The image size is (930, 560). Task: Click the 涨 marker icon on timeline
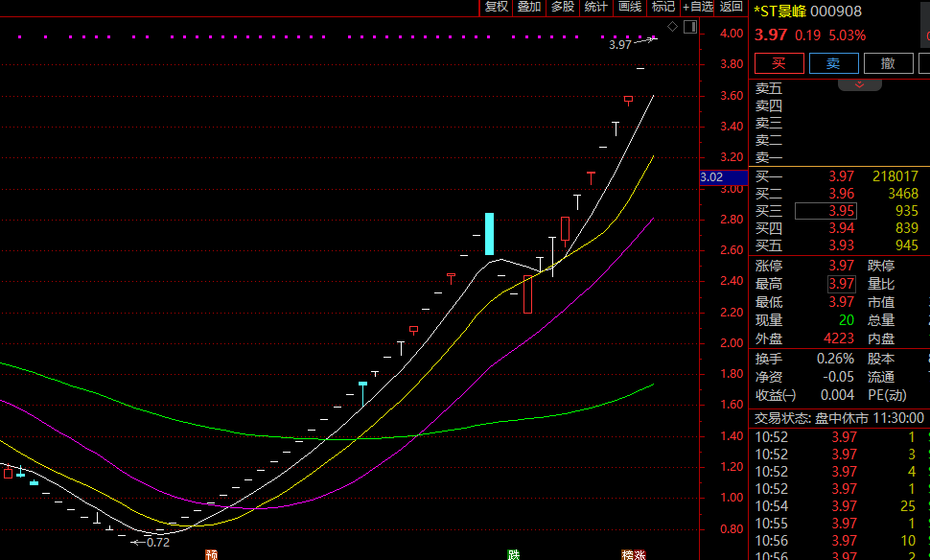point(639,554)
